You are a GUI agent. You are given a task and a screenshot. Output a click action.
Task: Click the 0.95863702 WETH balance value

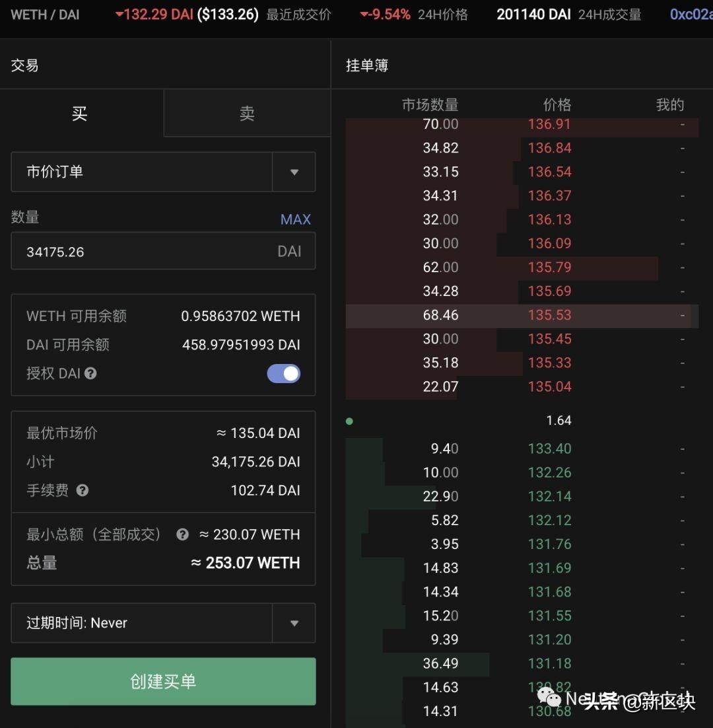(x=240, y=316)
